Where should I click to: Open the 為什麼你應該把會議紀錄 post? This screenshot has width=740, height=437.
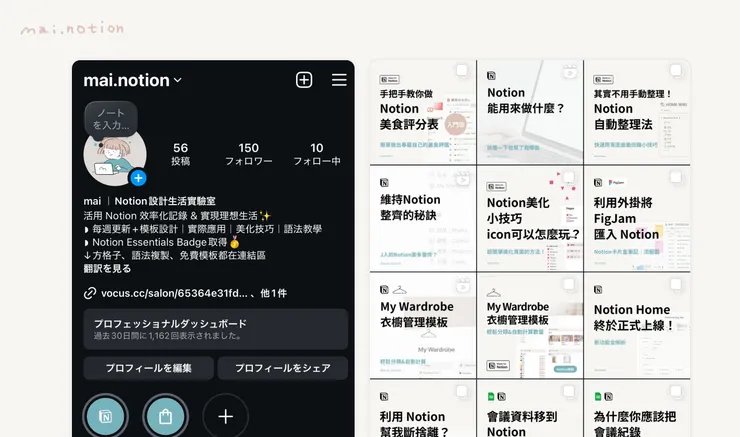[637, 409]
